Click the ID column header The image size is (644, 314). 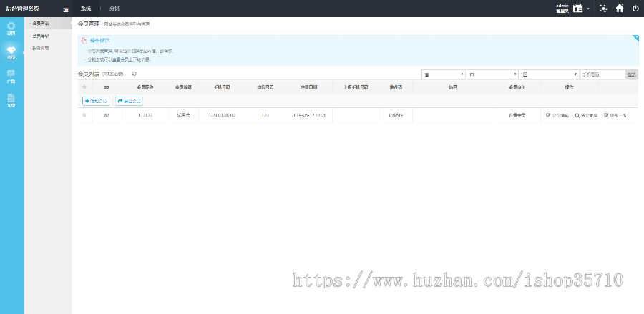pyautogui.click(x=107, y=87)
